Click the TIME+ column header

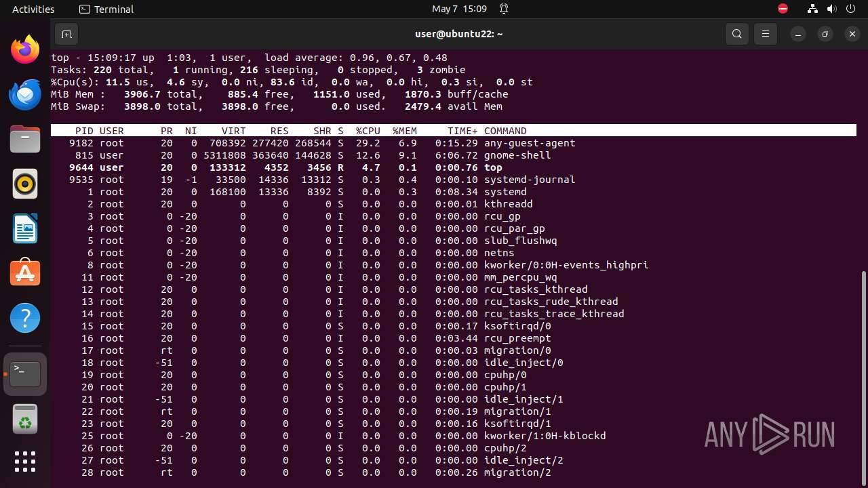[x=462, y=131]
